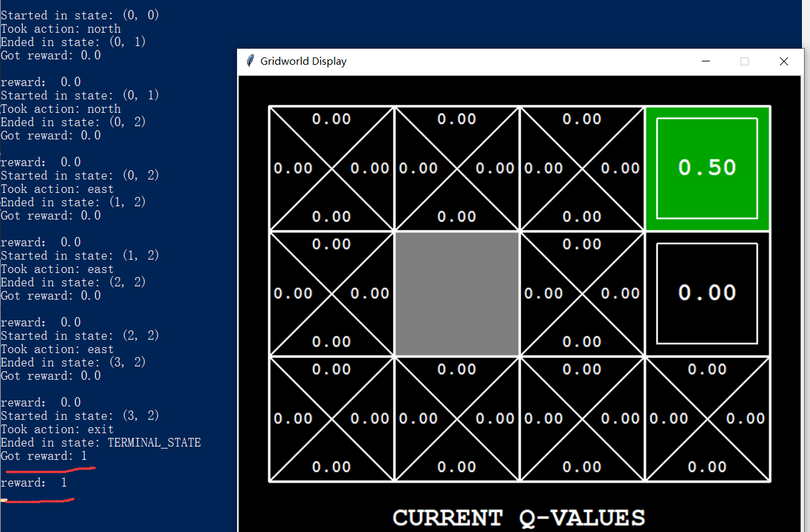This screenshot has height=532, width=810.
Task: Click the bottom-right Q-value cell
Action: [x=707, y=419]
